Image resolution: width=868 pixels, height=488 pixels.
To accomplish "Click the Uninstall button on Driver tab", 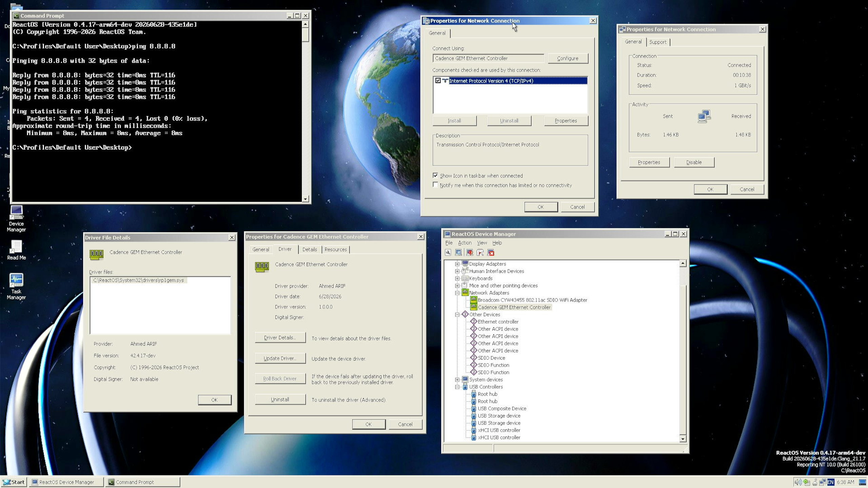I will pos(280,400).
